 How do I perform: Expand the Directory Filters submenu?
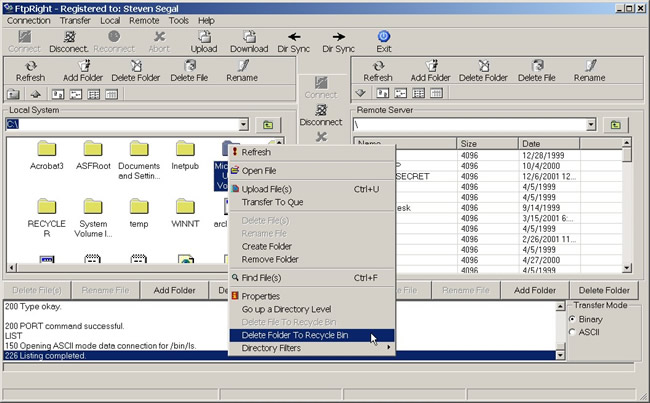[312, 348]
